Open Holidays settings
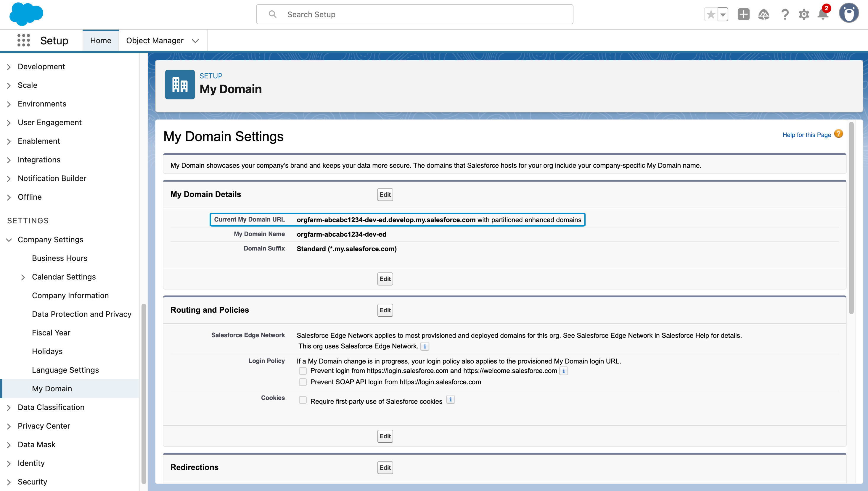Viewport: 868px width, 491px height. (x=47, y=351)
